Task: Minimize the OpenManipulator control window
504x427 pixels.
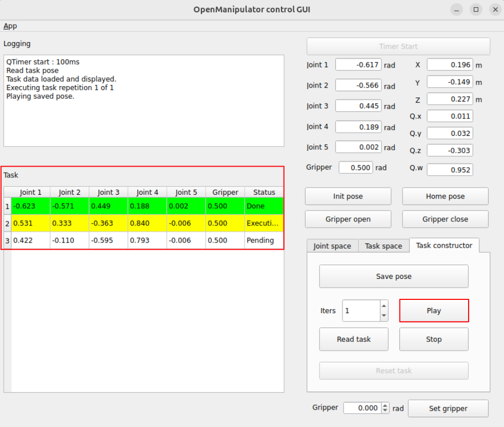Action: [x=456, y=10]
